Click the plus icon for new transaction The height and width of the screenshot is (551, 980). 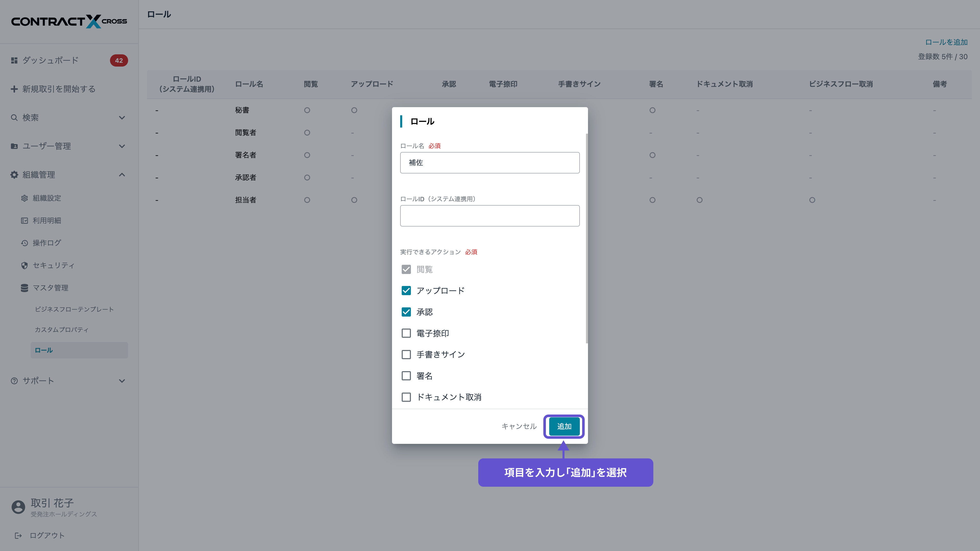(x=14, y=89)
